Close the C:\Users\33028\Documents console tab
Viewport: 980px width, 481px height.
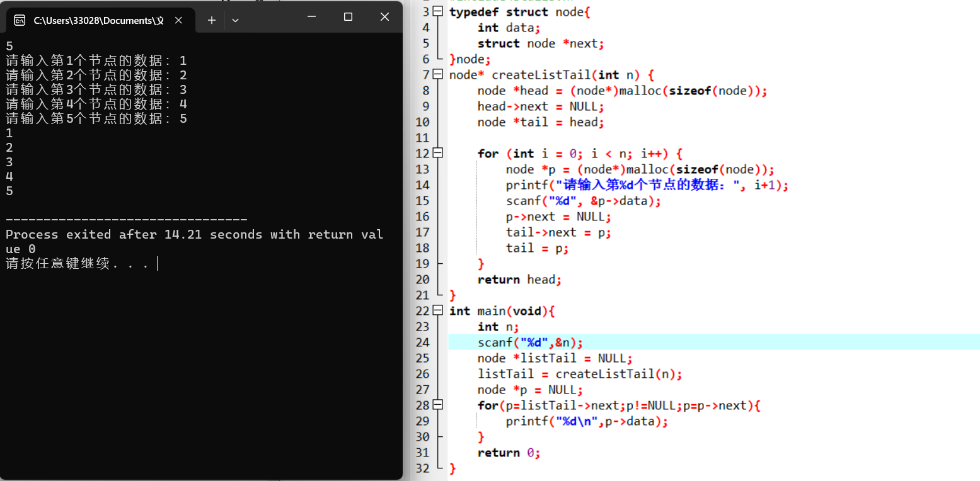[x=178, y=20]
